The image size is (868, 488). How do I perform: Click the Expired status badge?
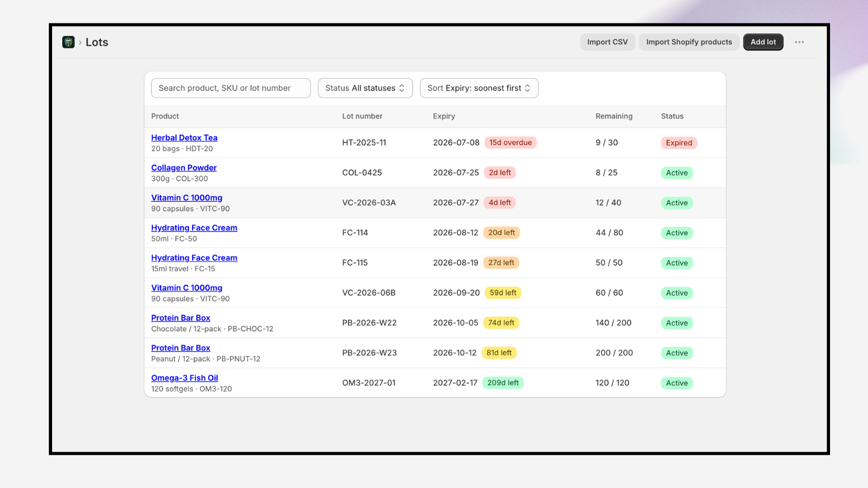(679, 143)
